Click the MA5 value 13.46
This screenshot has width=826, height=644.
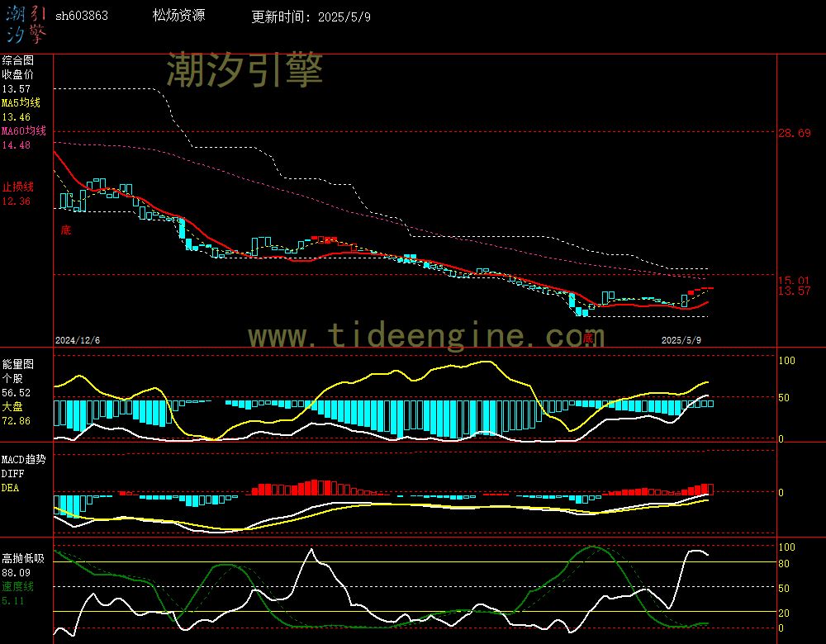[x=17, y=117]
